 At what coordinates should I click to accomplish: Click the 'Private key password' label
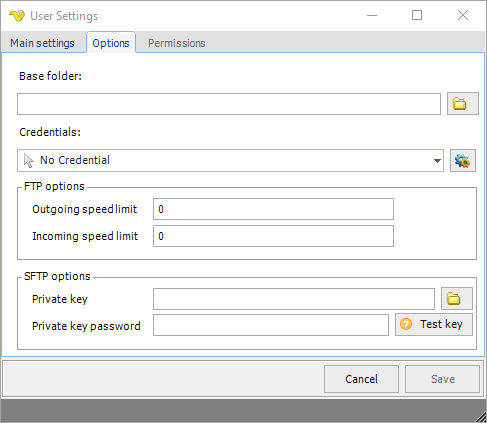86,326
